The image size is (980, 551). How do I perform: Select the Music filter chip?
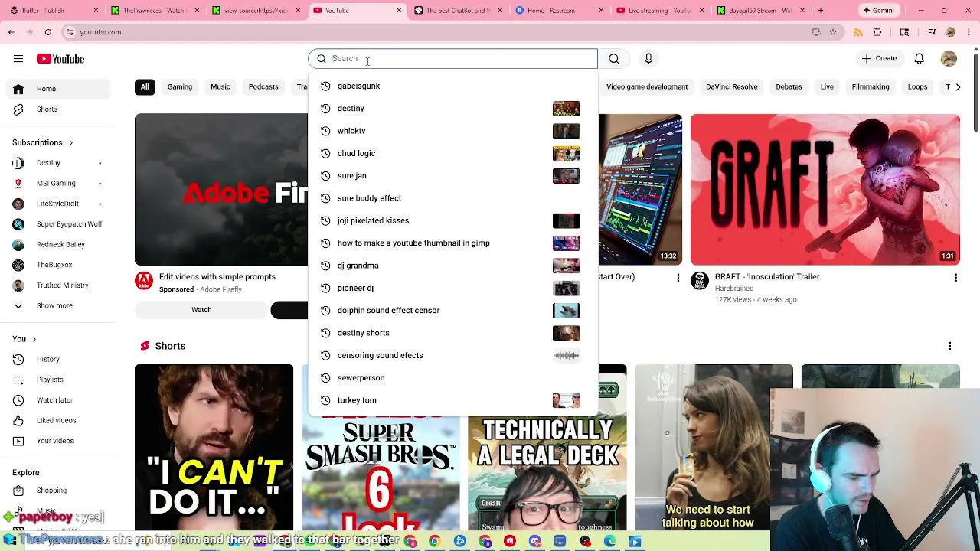pyautogui.click(x=220, y=86)
